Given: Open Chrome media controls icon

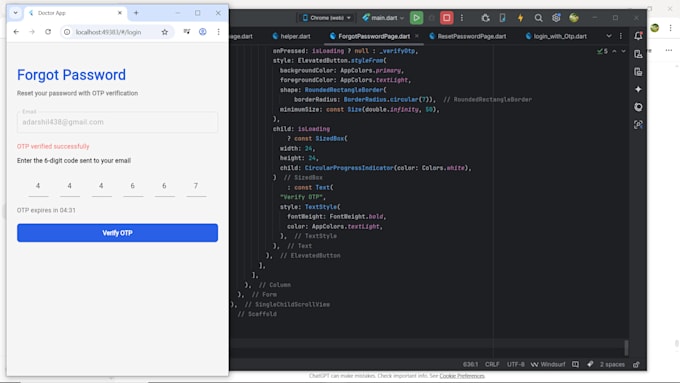Looking at the screenshot, I should tap(186, 32).
